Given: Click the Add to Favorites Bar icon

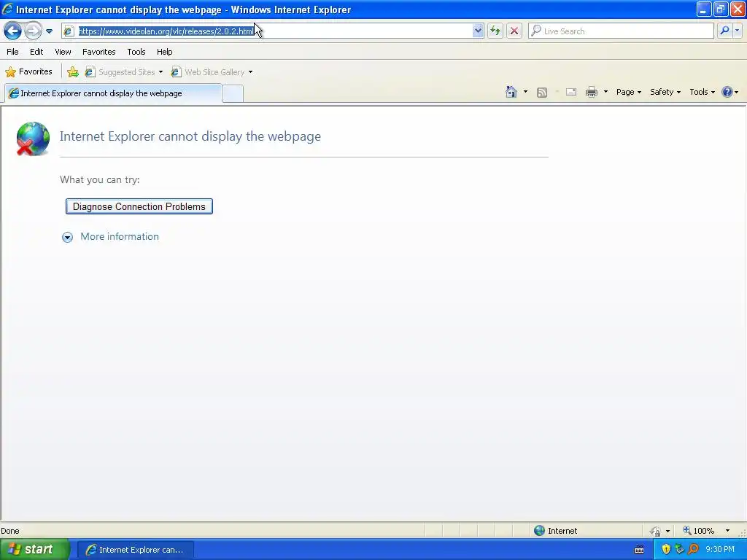Looking at the screenshot, I should pyautogui.click(x=73, y=72).
